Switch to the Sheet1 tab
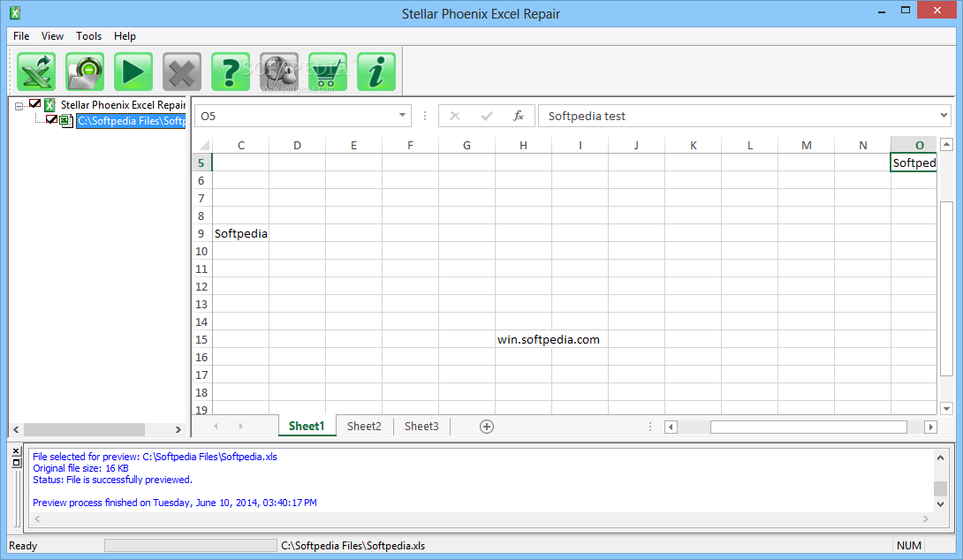Image resolution: width=963 pixels, height=560 pixels. (x=307, y=426)
